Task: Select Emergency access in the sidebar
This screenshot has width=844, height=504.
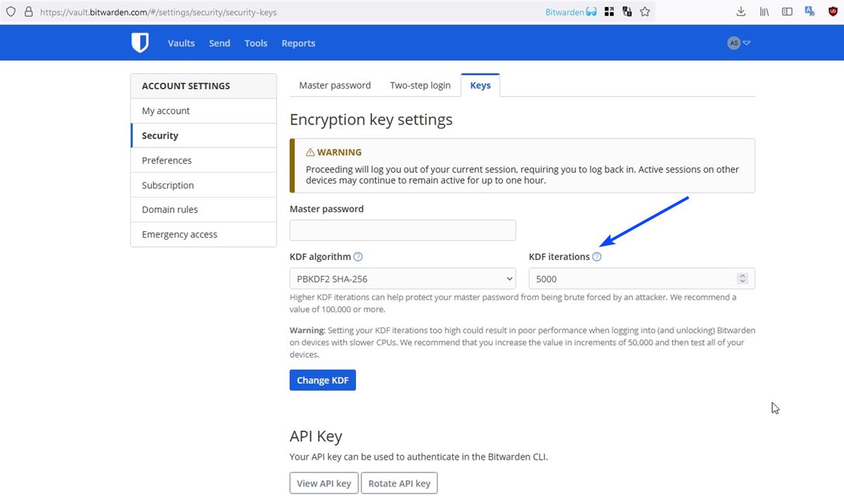Action: click(179, 235)
